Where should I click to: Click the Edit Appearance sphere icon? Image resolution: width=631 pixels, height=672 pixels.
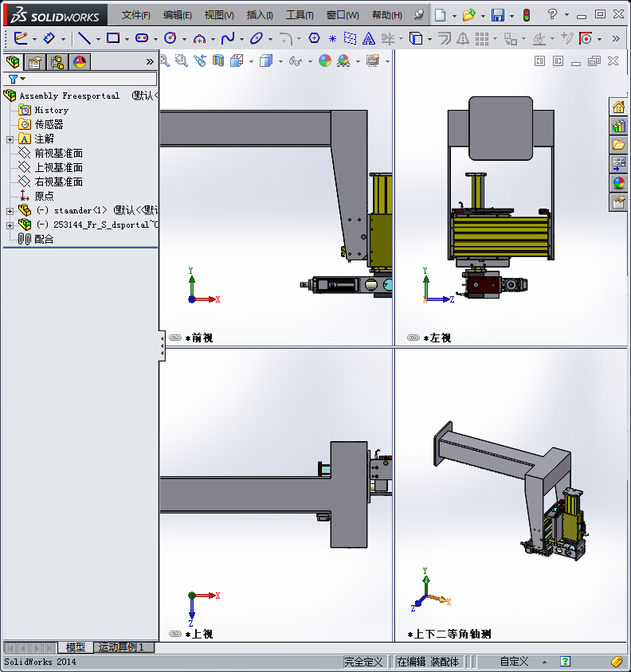click(325, 61)
